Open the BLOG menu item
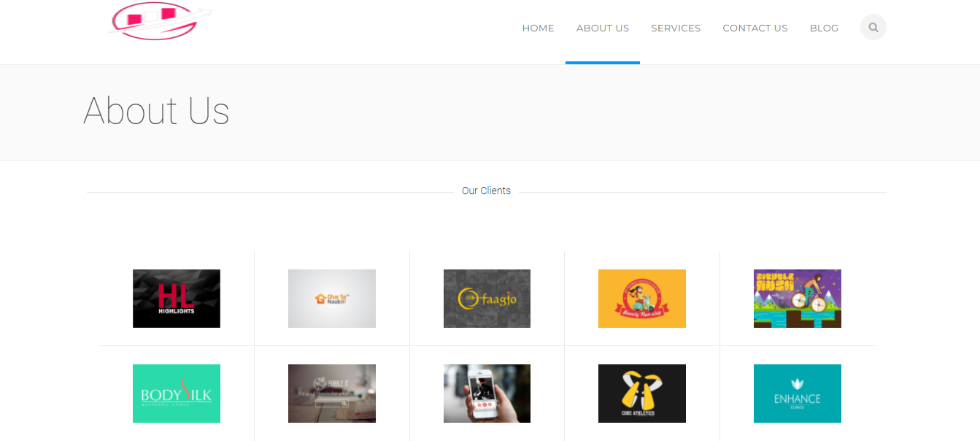 [x=824, y=28]
